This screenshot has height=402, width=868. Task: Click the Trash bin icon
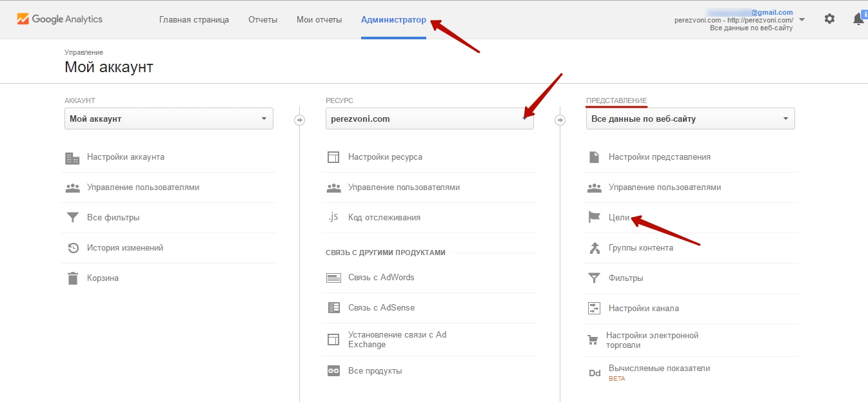pos(73,278)
